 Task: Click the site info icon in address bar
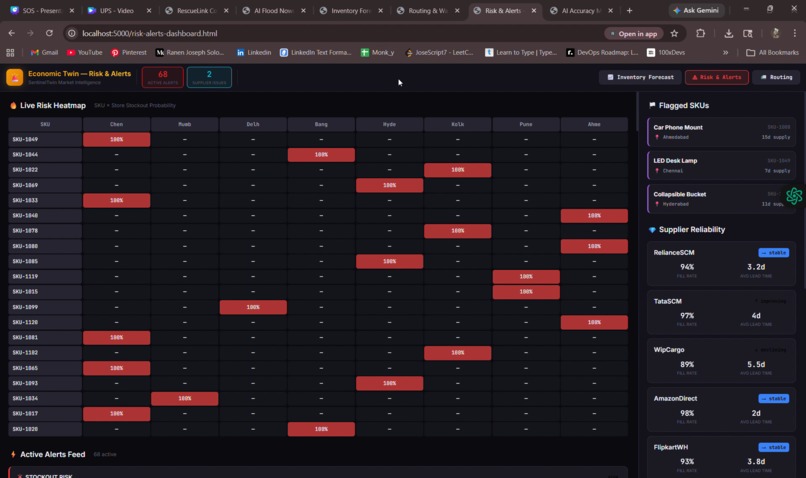[71, 33]
